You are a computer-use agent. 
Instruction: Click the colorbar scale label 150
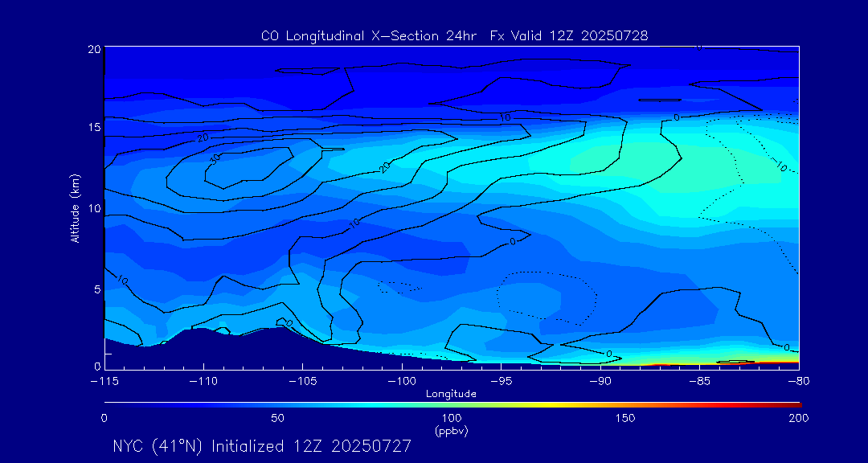click(625, 418)
